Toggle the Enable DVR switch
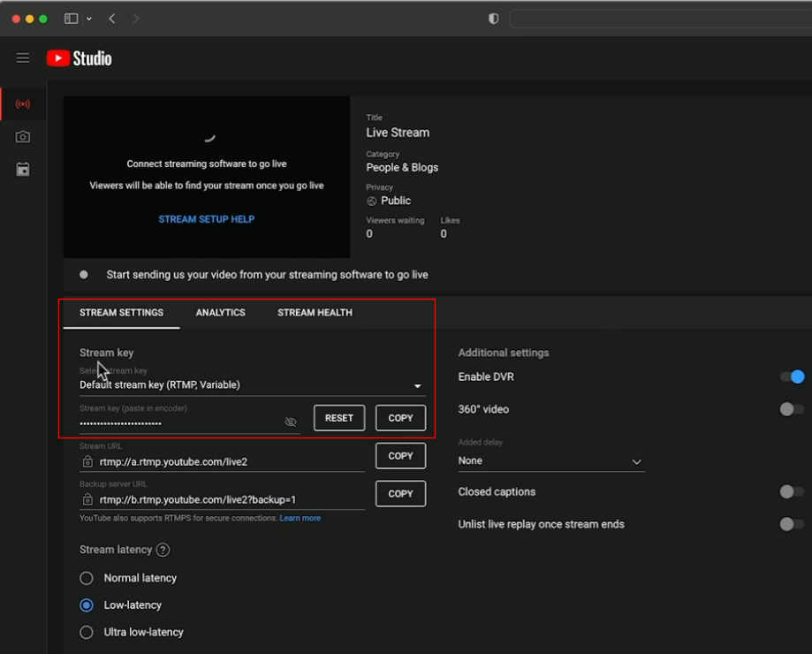812x654 pixels. 793,376
